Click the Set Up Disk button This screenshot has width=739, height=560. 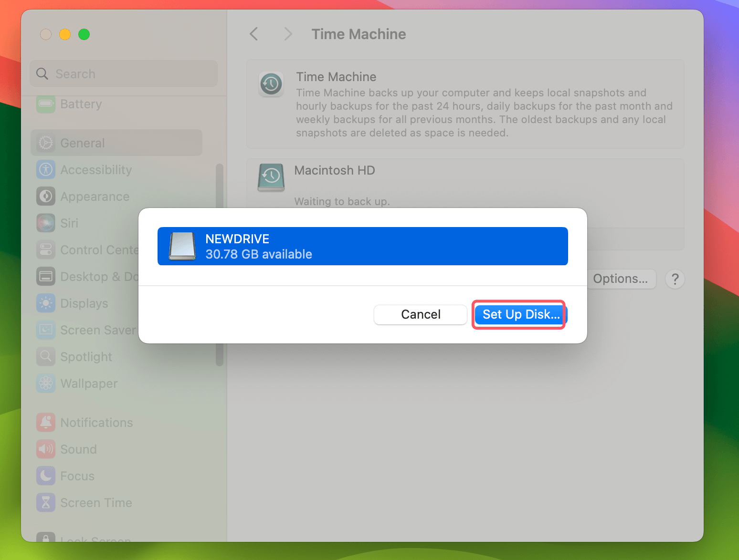(519, 314)
